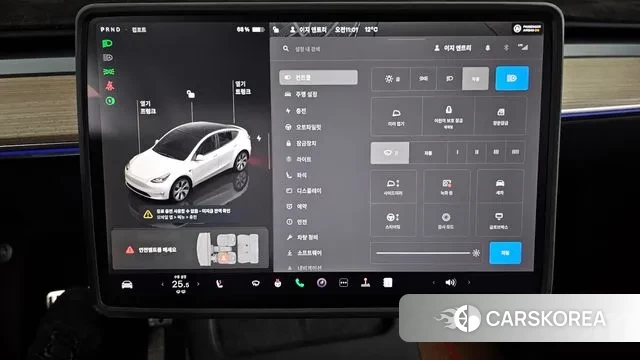Set wipers to 자동 auto mode
The width and height of the screenshot is (640, 360).
[428, 153]
